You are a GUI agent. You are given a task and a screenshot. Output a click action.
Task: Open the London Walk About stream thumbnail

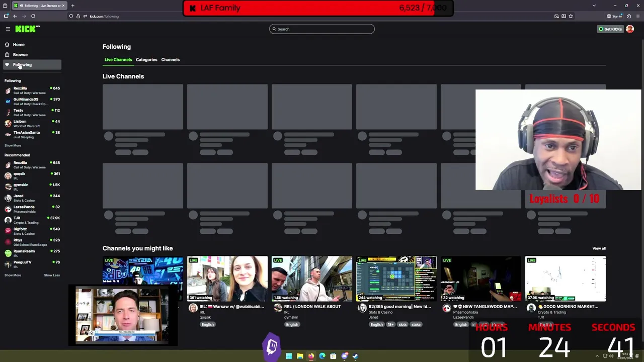pos(312,279)
